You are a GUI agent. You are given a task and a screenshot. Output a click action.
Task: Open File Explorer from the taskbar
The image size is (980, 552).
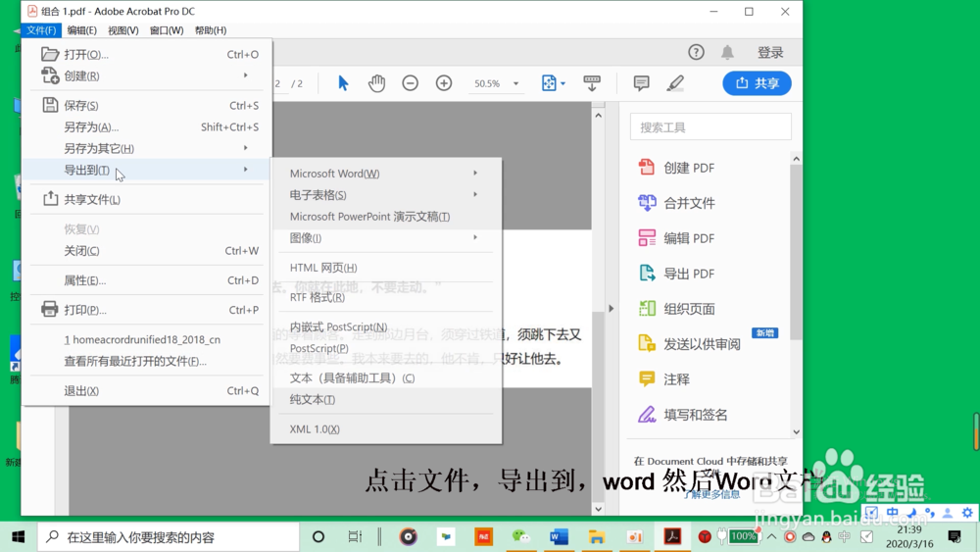(596, 537)
